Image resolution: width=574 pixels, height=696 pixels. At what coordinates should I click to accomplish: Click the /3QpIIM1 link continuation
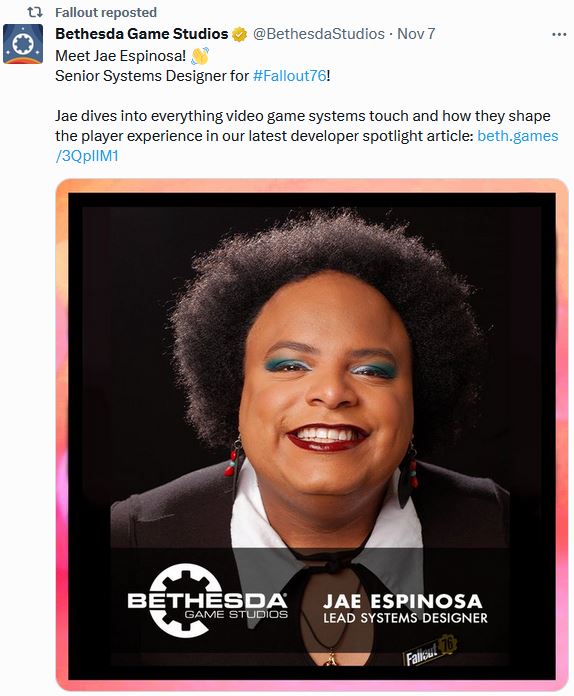click(87, 156)
